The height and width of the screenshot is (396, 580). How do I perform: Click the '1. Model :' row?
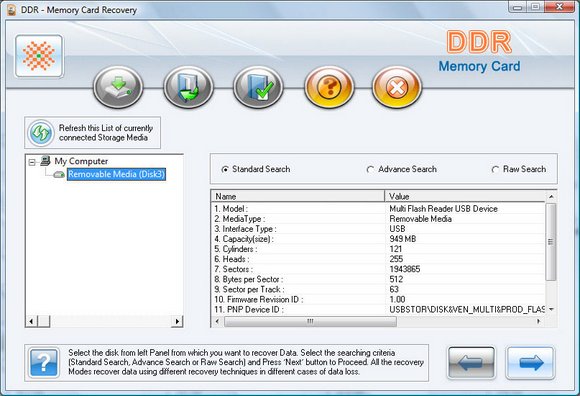(378, 209)
